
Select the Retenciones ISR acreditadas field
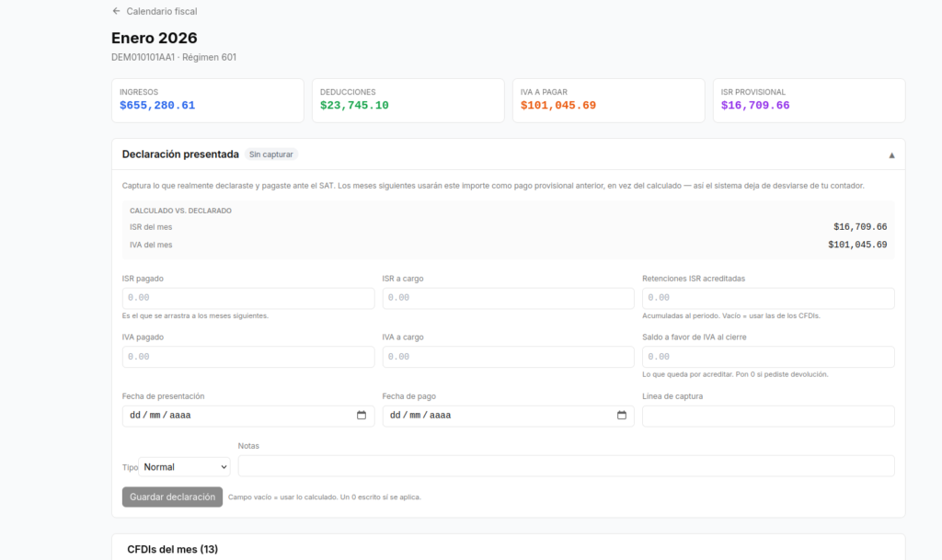(x=768, y=298)
